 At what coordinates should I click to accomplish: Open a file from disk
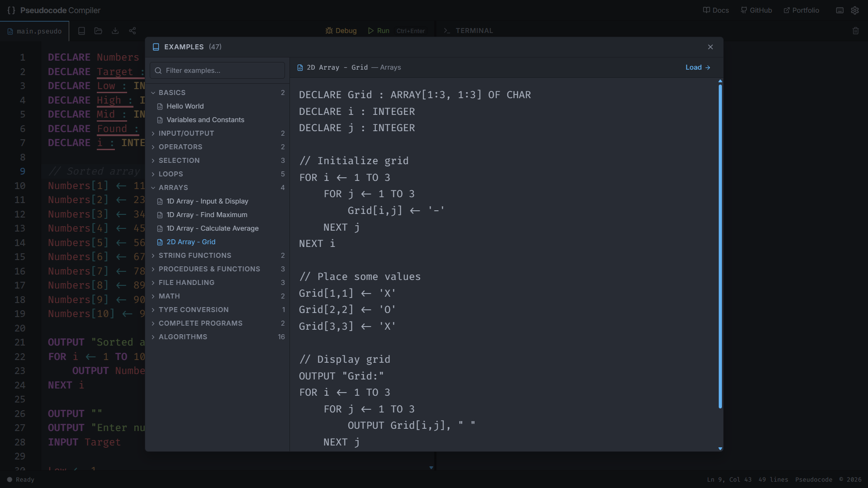pyautogui.click(x=98, y=31)
